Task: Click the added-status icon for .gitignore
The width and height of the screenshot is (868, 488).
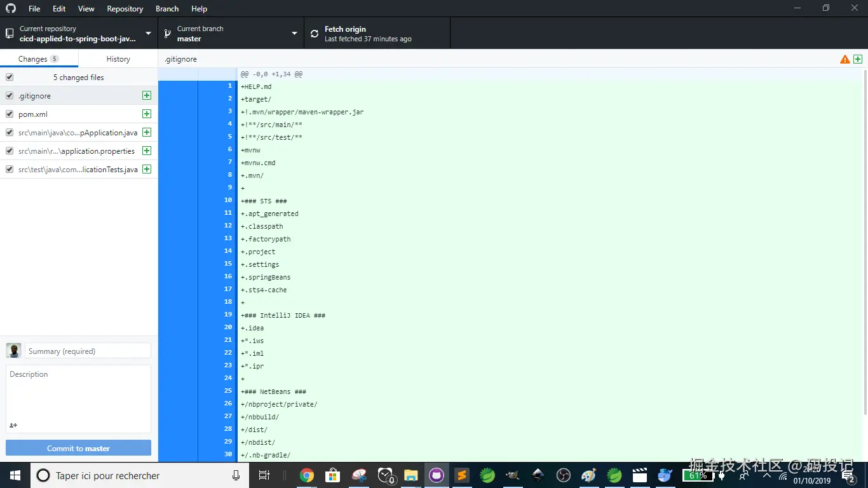Action: 147,95
